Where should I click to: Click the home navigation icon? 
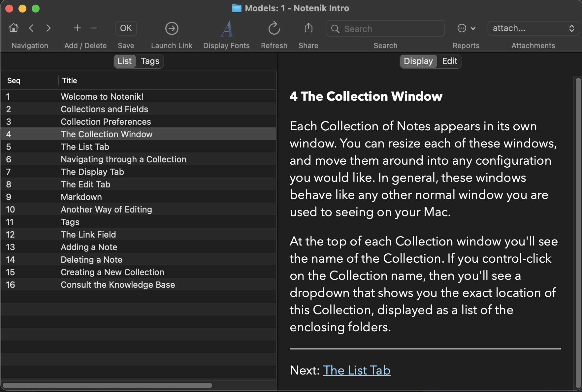[14, 28]
